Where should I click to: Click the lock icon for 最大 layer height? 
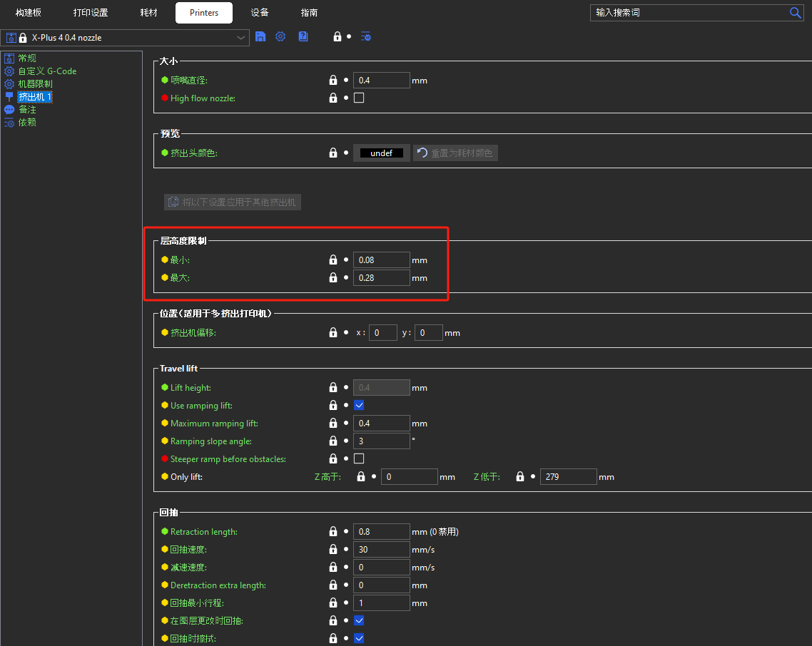[x=333, y=277]
